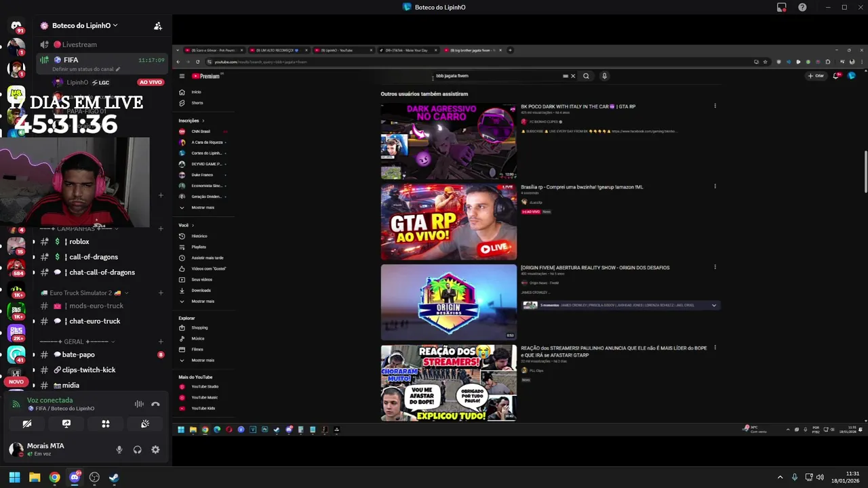Click the NOVO badge in server list
868x488 pixels.
(x=16, y=382)
